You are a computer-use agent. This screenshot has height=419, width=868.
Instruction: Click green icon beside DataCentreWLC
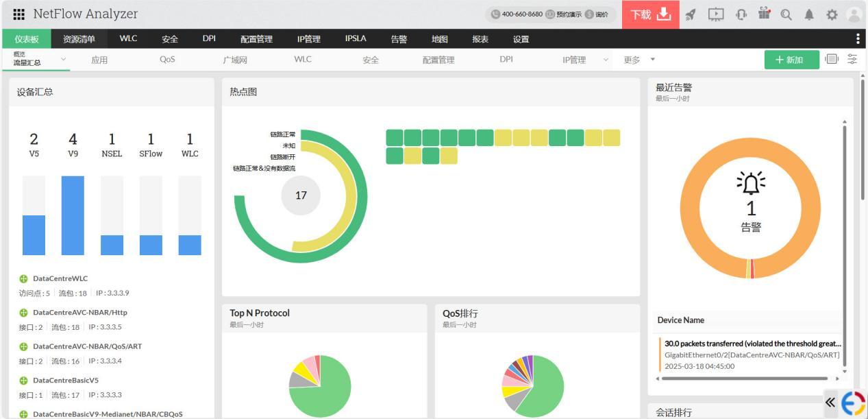click(x=23, y=279)
